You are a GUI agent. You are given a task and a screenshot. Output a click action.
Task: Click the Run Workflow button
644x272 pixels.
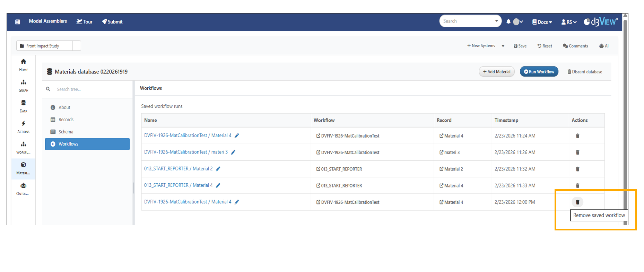[x=539, y=72]
